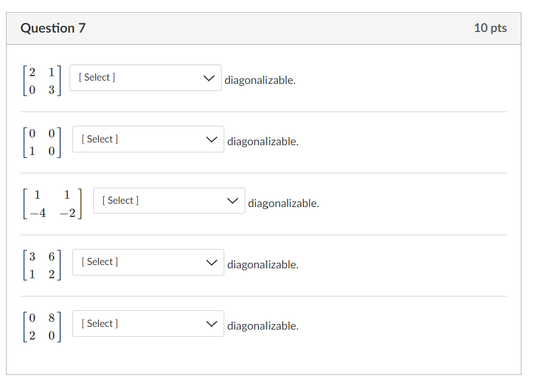Screen dimensions: 533x392
Task: Click the matrix with entries 3, 6, 1, 2
Action: [x=42, y=265]
